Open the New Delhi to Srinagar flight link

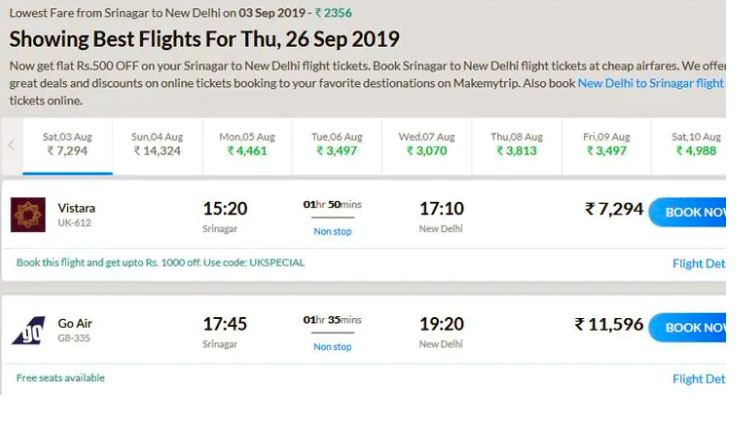[650, 83]
